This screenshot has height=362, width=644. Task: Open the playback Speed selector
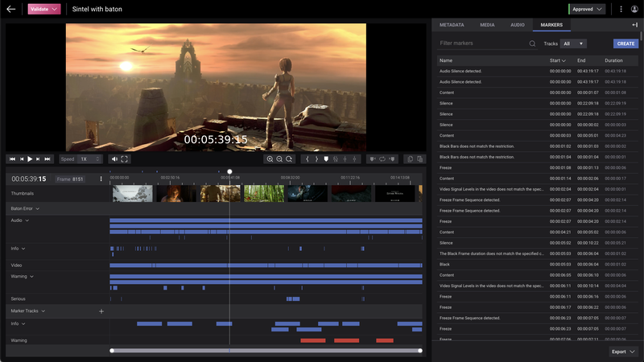coord(89,159)
